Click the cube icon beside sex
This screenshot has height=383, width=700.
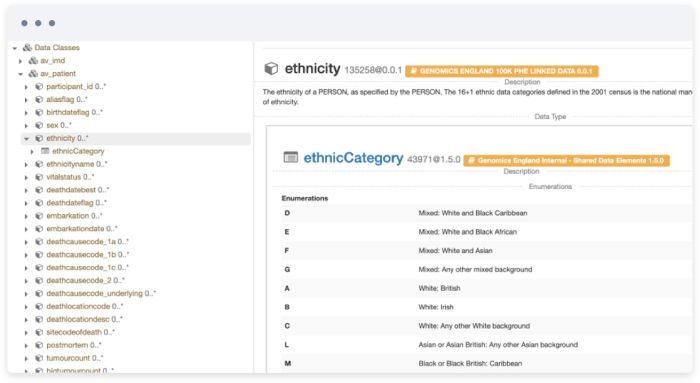(x=39, y=125)
